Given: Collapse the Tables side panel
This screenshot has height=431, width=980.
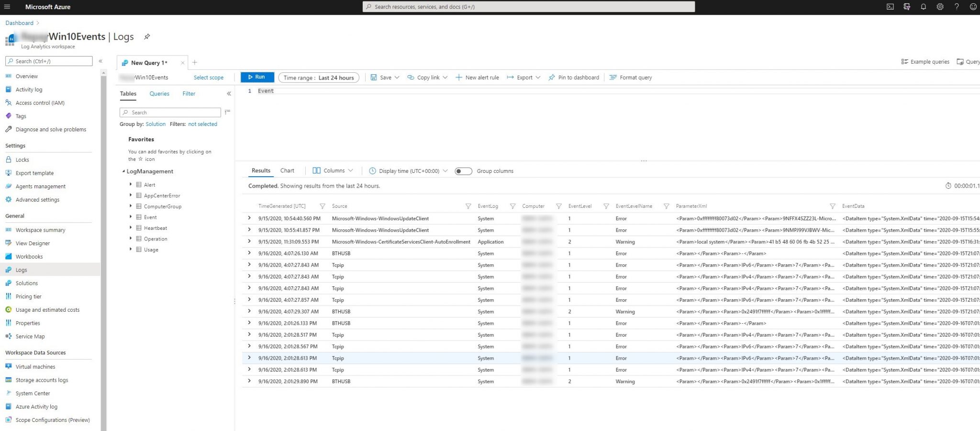Looking at the screenshot, I should point(228,93).
